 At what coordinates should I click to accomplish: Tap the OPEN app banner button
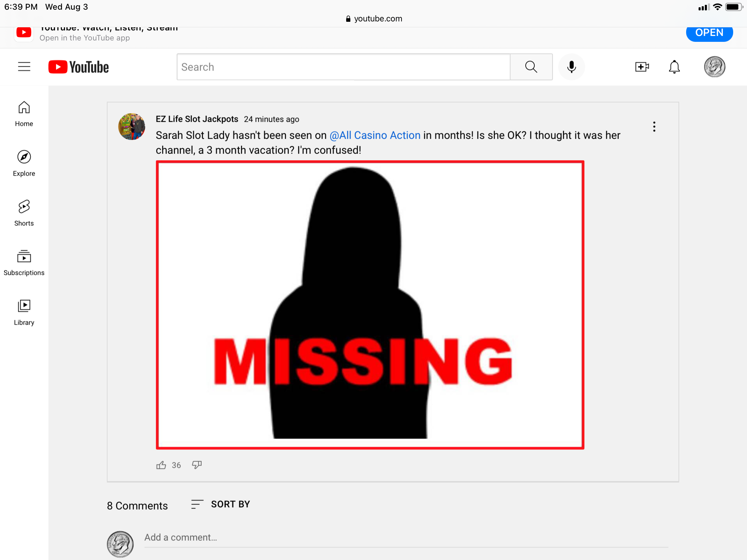click(709, 33)
